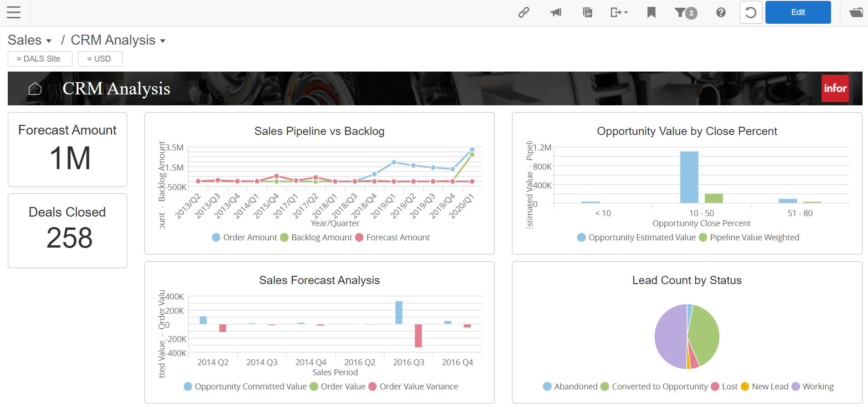Click the copy link icon

(x=524, y=12)
